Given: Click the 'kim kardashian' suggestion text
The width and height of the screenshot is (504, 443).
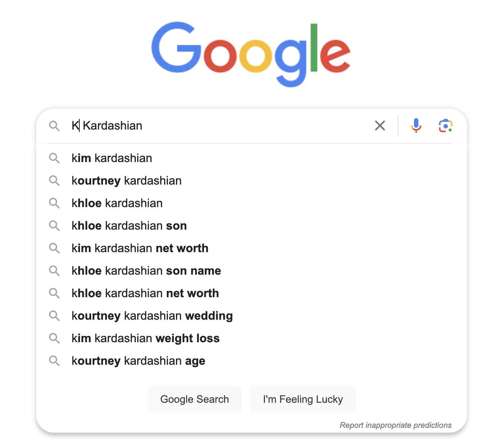Looking at the screenshot, I should click(x=112, y=158).
